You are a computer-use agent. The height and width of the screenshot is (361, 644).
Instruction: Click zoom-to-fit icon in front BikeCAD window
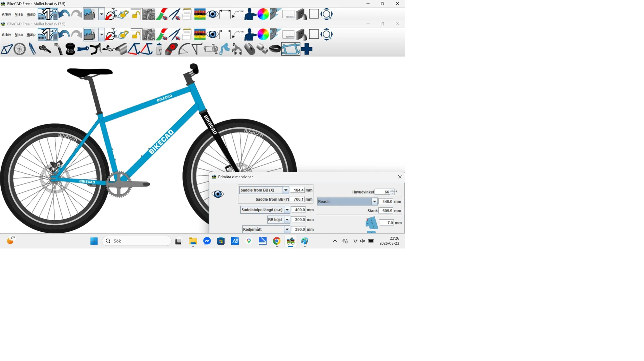[326, 35]
